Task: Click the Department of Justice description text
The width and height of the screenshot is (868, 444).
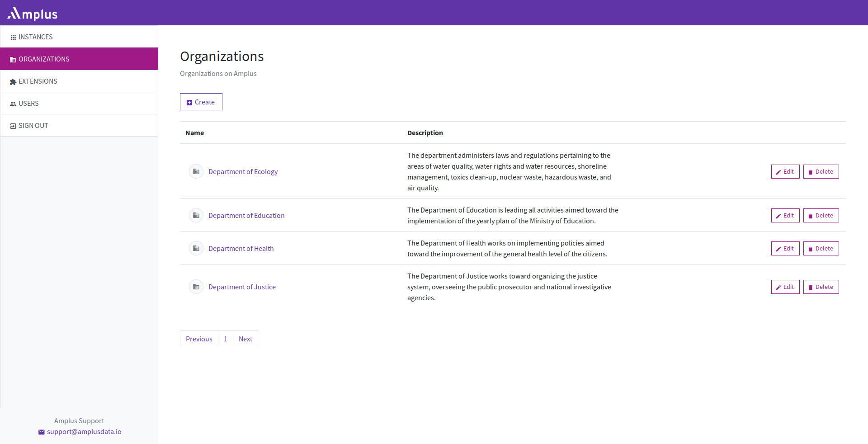Action: coord(509,287)
